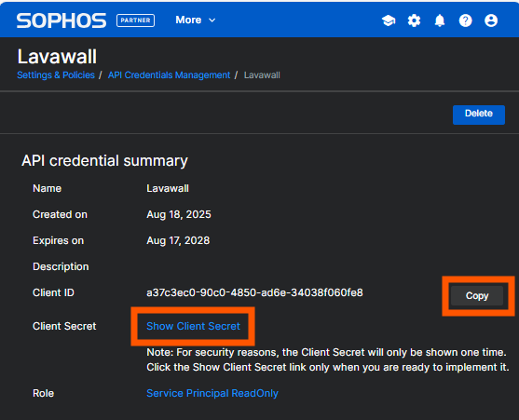Click the Expires on date value
Image resolution: width=519 pixels, height=420 pixels.
point(178,241)
